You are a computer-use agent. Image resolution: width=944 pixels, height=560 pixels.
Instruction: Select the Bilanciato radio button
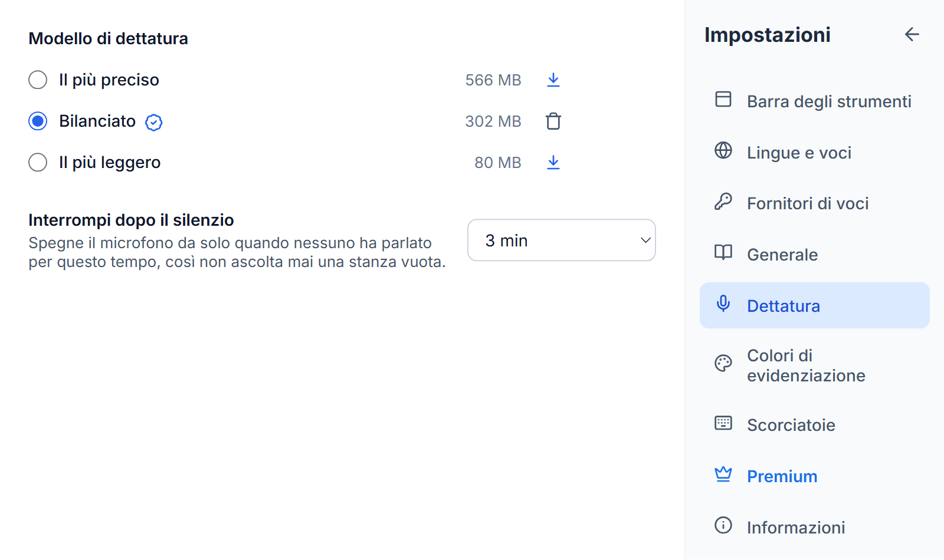point(38,121)
